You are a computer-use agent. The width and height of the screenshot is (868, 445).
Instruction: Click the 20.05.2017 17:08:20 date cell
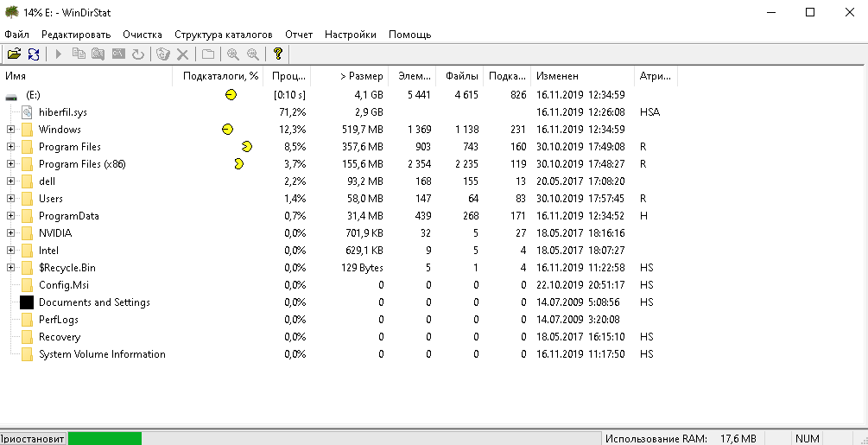tap(580, 181)
